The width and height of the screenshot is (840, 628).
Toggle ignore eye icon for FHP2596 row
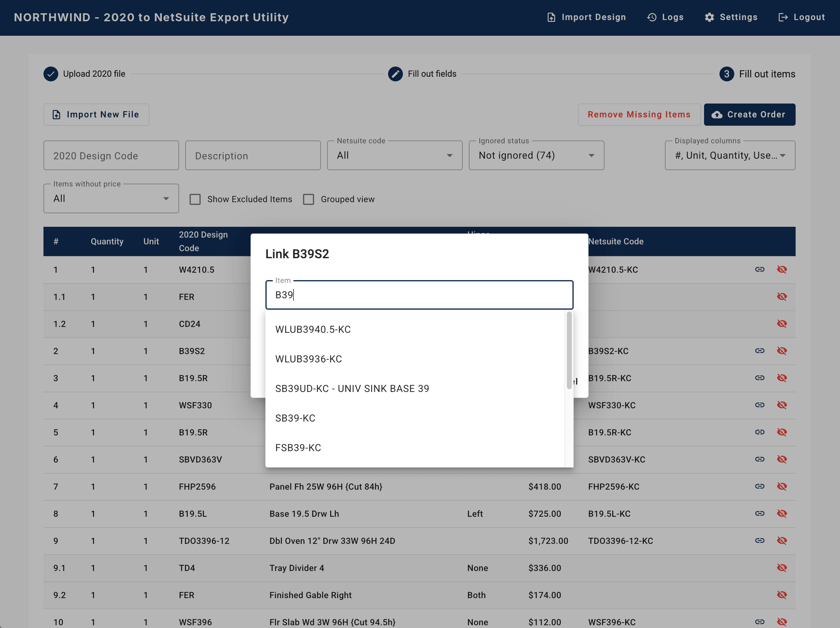point(781,486)
